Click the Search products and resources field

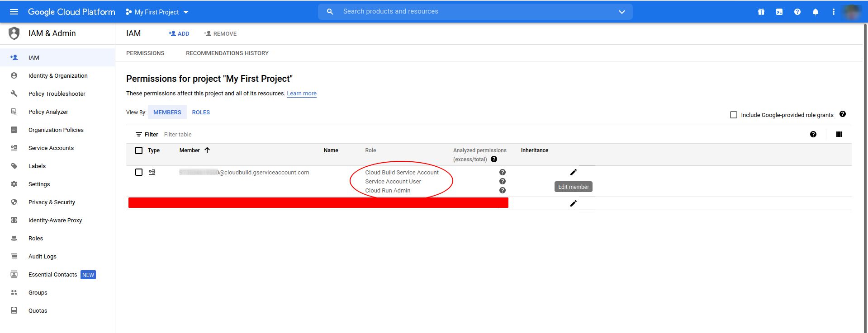coord(475,12)
